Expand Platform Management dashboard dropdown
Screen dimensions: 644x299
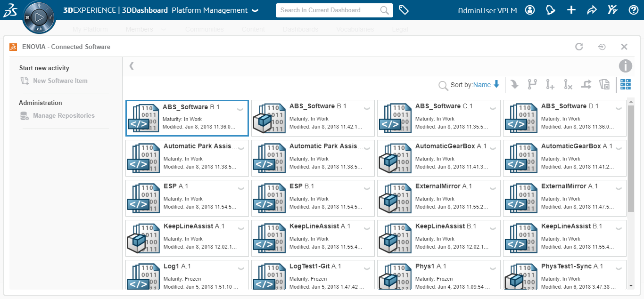(255, 10)
